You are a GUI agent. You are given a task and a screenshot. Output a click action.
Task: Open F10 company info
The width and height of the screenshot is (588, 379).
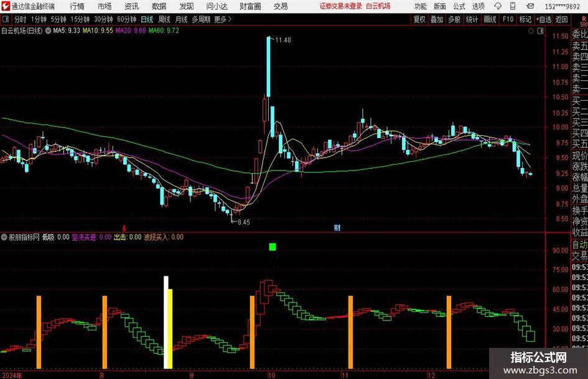pyautogui.click(x=508, y=19)
